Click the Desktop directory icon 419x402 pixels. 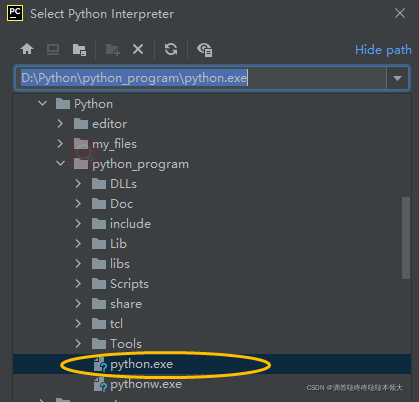point(53,49)
